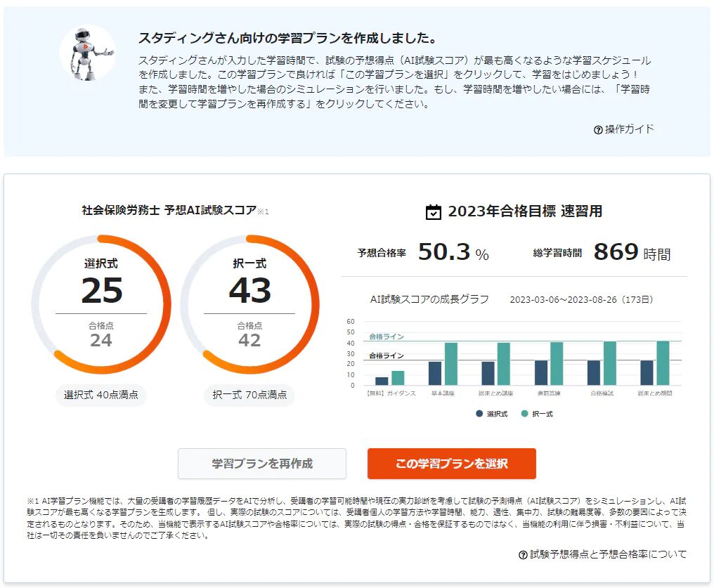Click the teal 総まとめ期間 bar in chart
Viewport: 714px width, 588px height.
663,363
